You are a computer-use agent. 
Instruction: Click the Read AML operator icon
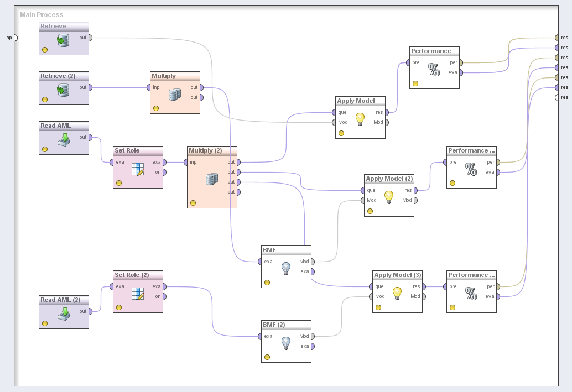[64, 139]
